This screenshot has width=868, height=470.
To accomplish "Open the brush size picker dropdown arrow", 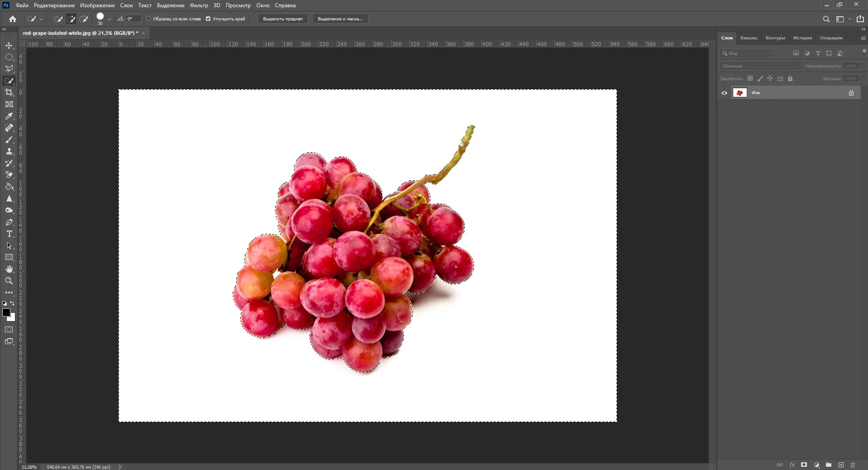I will 109,19.
